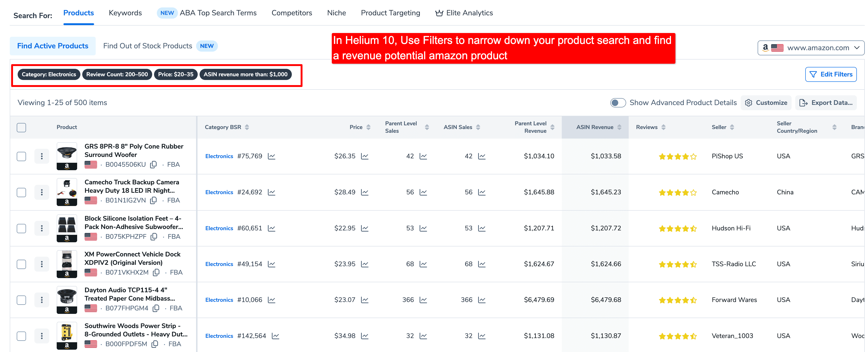Open Category BSR graph for GRS 8PR-8 woofer

tap(272, 156)
